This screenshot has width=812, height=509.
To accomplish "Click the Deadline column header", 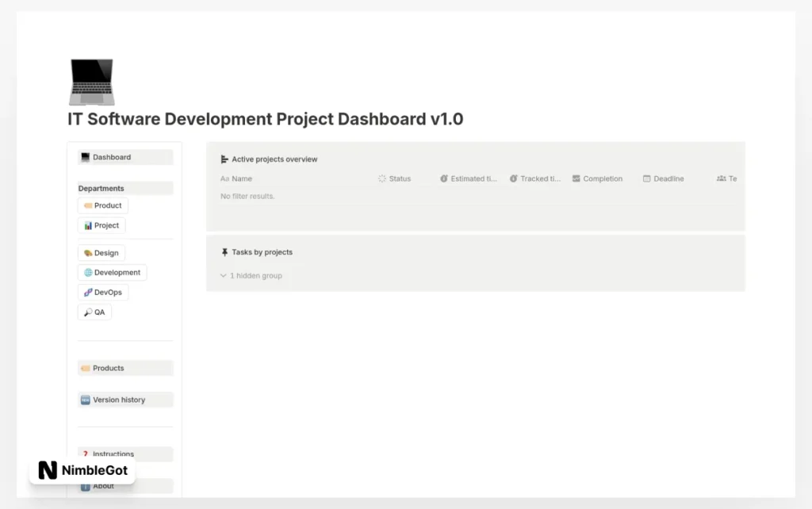I will click(x=664, y=178).
